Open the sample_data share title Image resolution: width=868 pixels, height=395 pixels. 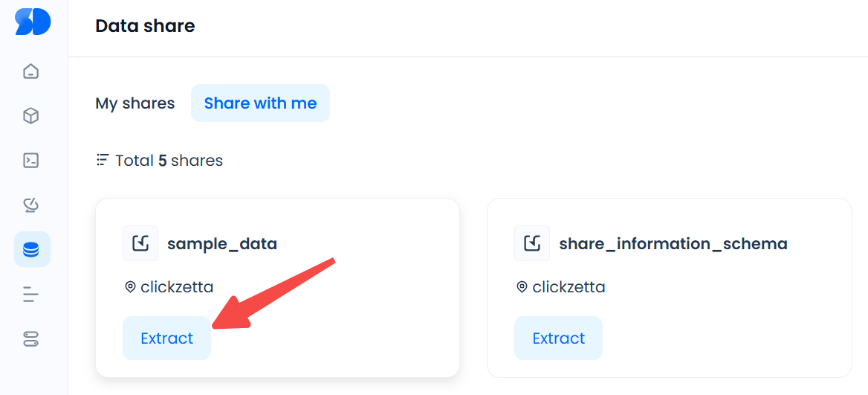click(x=221, y=243)
